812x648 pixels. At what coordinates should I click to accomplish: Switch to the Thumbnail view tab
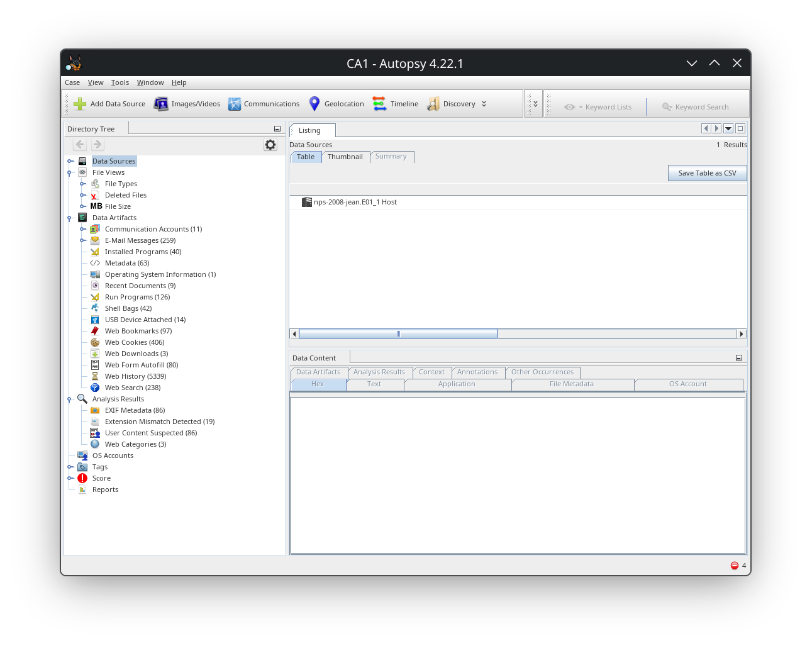pos(345,157)
